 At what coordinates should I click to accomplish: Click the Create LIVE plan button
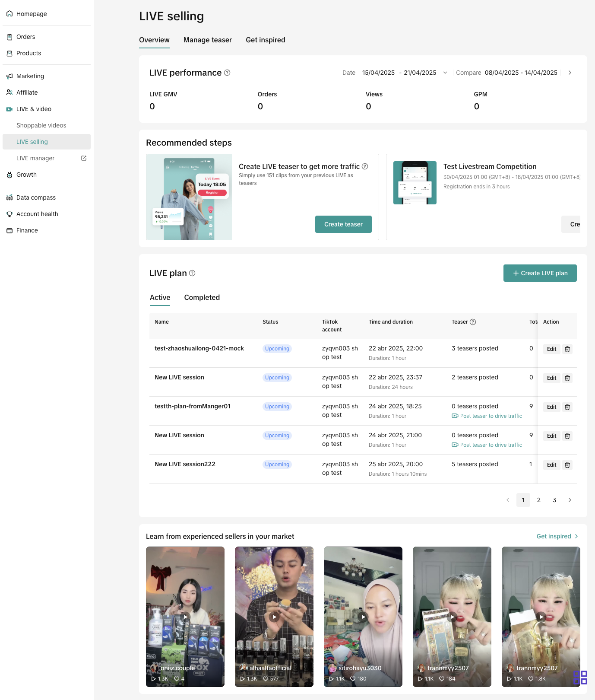click(x=540, y=273)
